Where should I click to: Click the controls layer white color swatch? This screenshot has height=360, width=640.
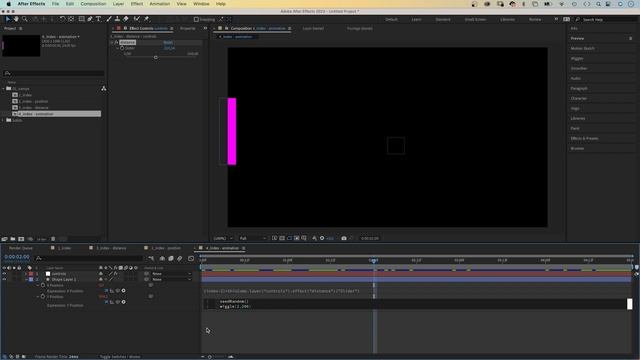(x=48, y=274)
